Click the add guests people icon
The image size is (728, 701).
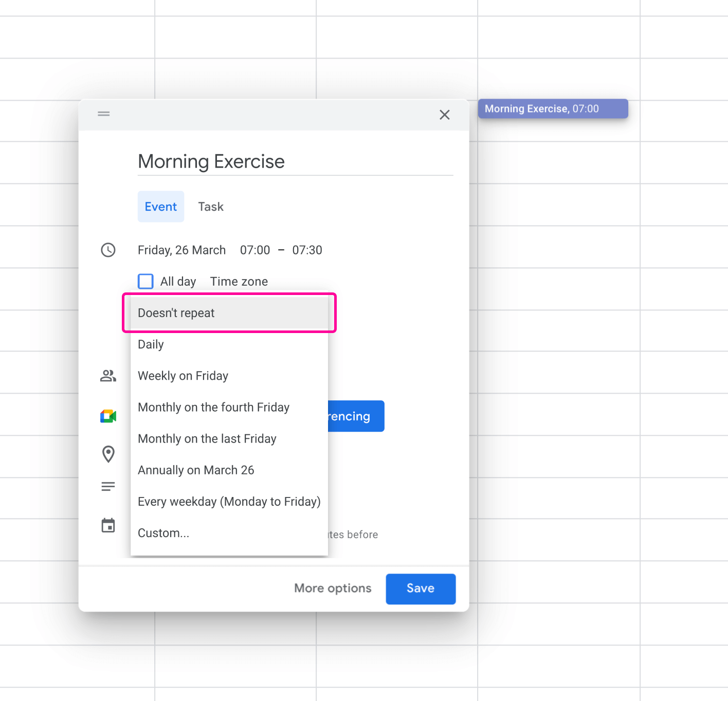click(108, 376)
